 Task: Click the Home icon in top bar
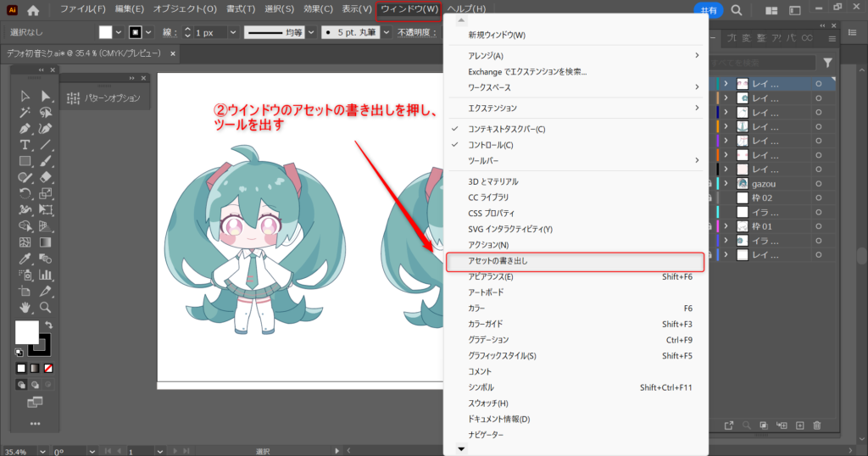(33, 10)
